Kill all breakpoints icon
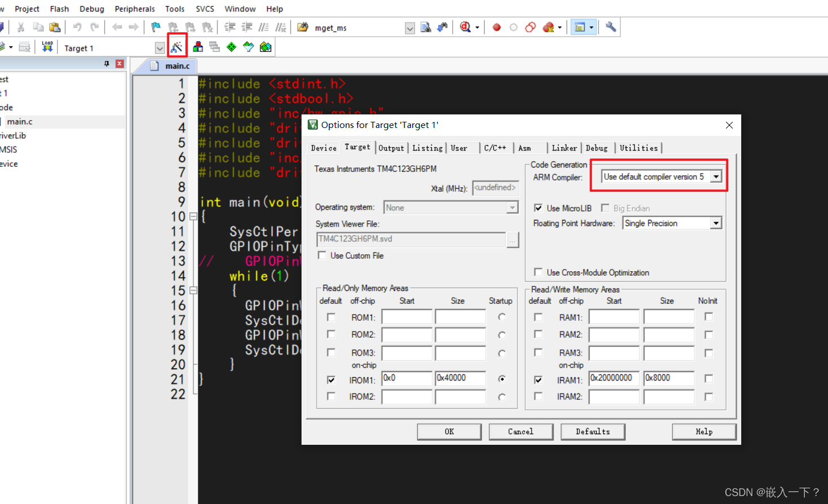The height and width of the screenshot is (504, 828). coord(548,27)
